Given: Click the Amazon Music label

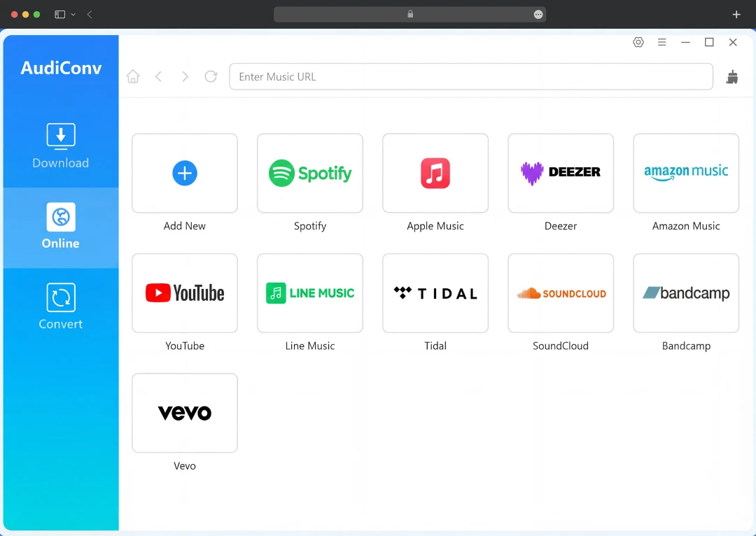Looking at the screenshot, I should point(686,226).
